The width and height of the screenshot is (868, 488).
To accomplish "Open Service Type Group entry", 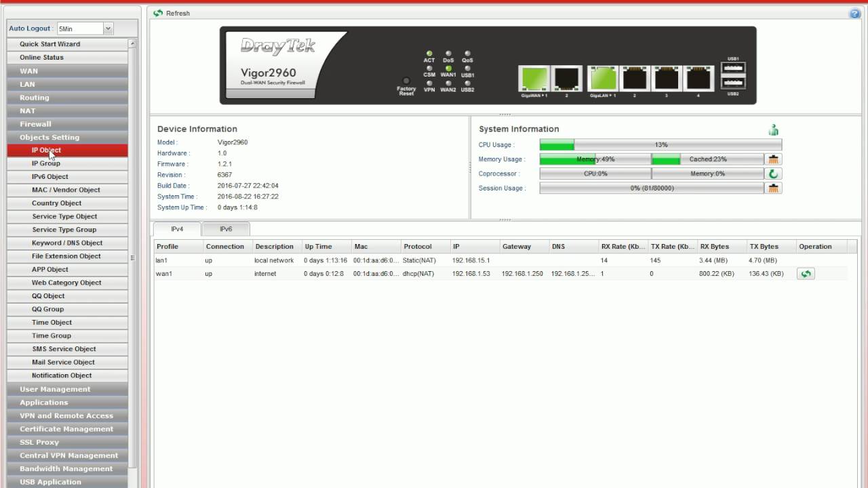I will 67,230.
